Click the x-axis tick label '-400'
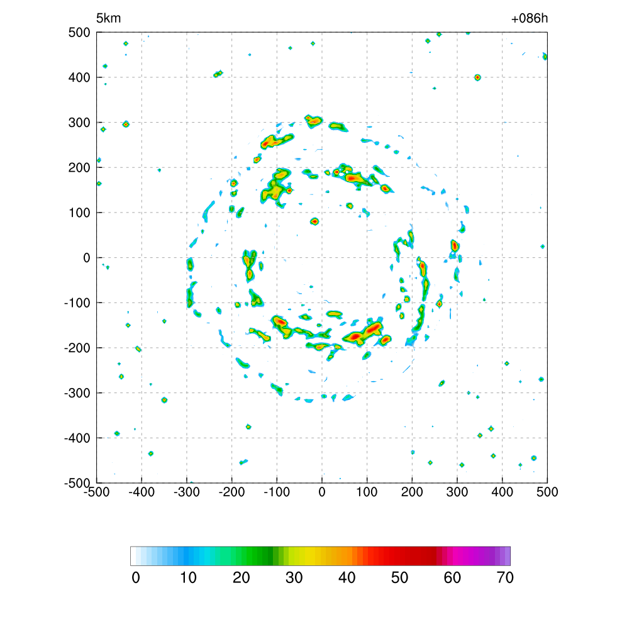The width and height of the screenshot is (644, 644). pos(142,492)
